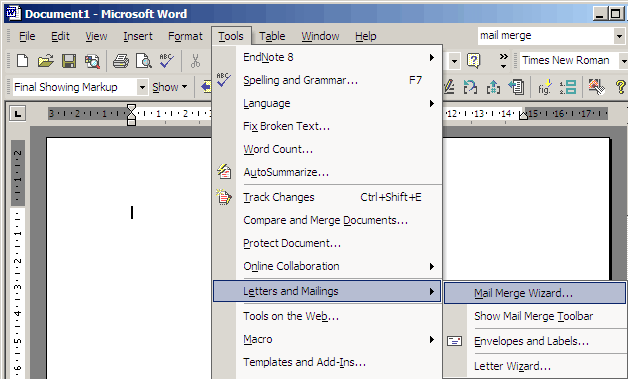Click the Save floppy disk icon
This screenshot has width=628, height=379.
pos(69,61)
